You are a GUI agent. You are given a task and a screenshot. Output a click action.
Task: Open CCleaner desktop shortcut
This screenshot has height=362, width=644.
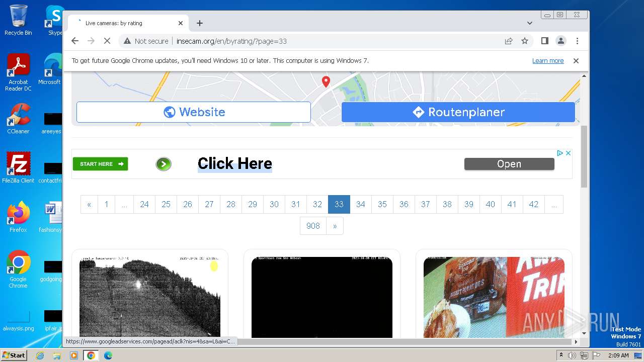pos(18,119)
